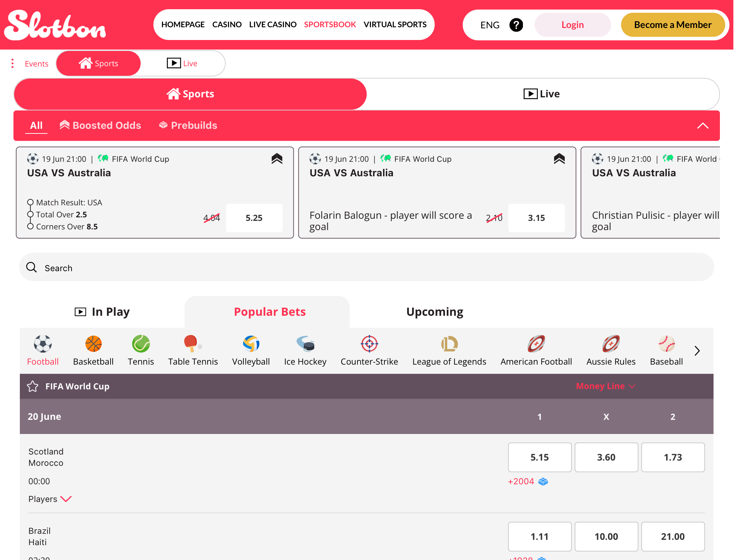The image size is (744, 560).
Task: Choose the Tennis ball icon
Action: pos(141,344)
